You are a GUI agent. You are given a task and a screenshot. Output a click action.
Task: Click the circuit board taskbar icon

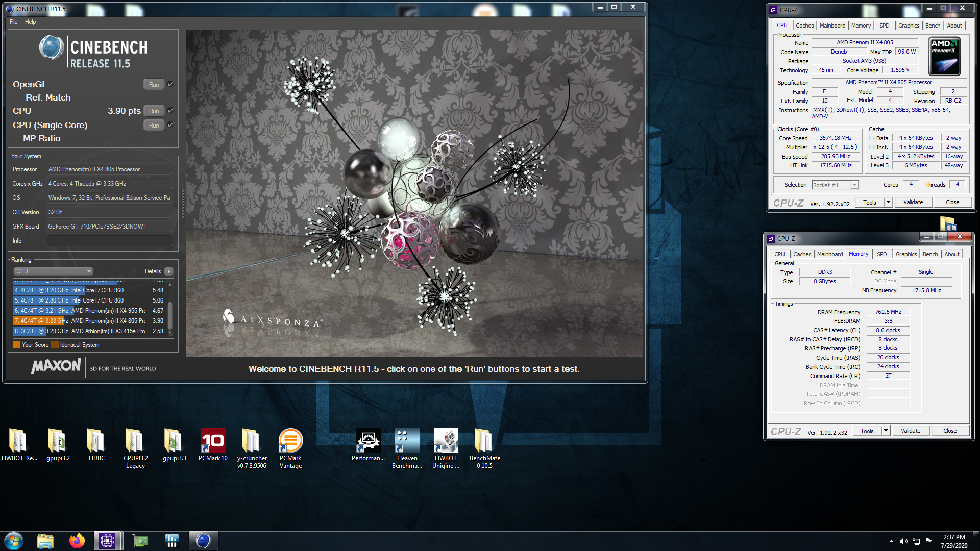pyautogui.click(x=140, y=541)
